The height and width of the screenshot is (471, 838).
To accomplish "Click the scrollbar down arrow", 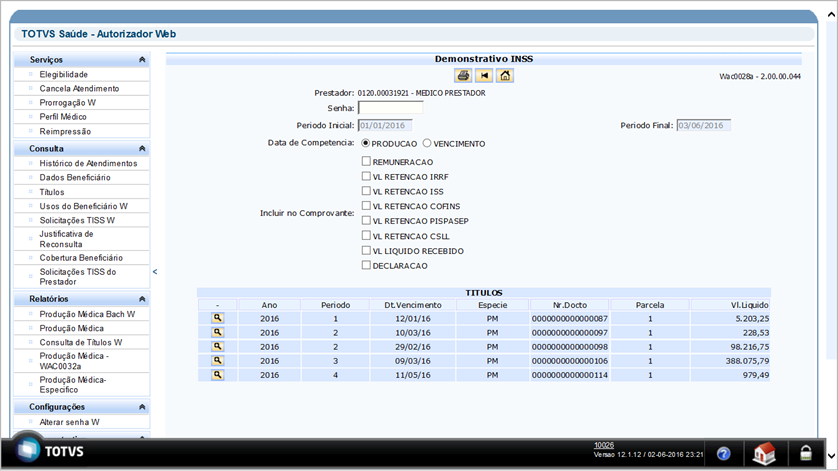I will (831, 456).
